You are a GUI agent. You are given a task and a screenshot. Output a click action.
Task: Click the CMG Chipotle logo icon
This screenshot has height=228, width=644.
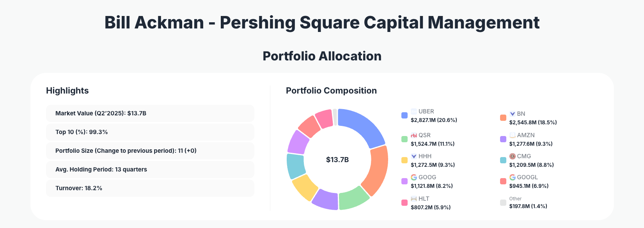click(x=513, y=156)
